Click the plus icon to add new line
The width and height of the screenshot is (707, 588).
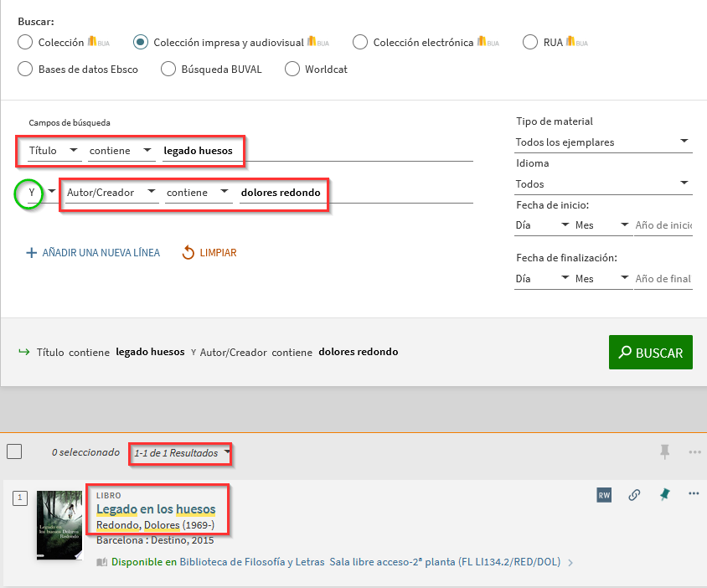[32, 252]
